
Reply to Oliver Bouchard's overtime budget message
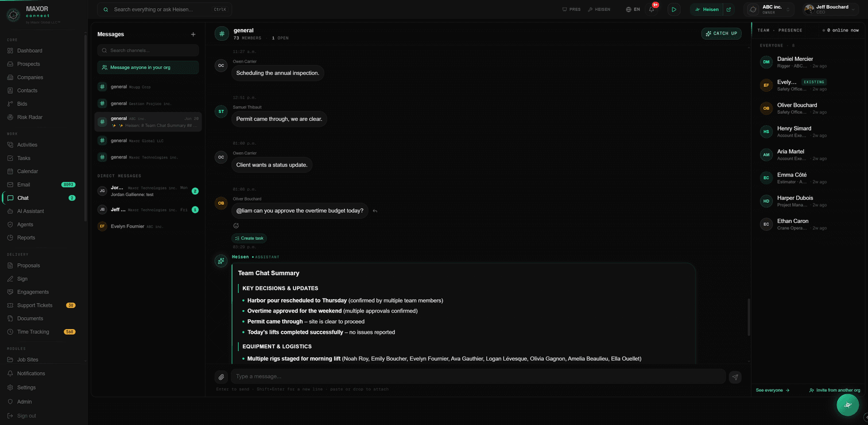375,211
